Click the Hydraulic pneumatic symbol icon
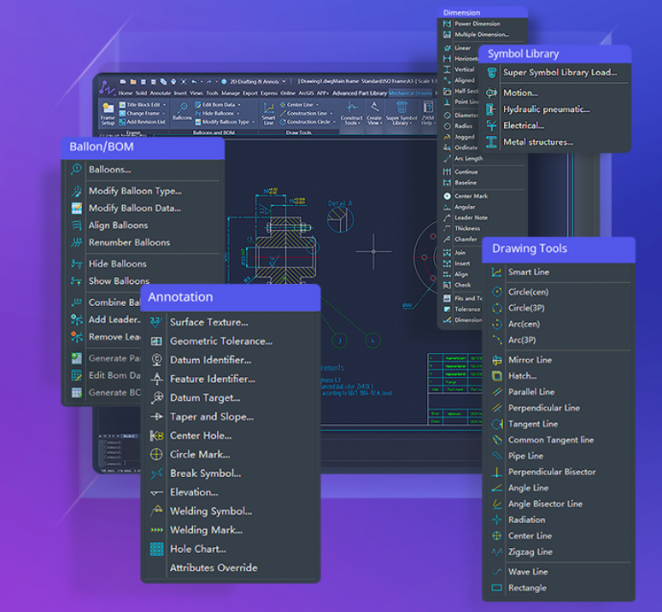Screen dimensions: 662x612 pyautogui.click(x=491, y=109)
